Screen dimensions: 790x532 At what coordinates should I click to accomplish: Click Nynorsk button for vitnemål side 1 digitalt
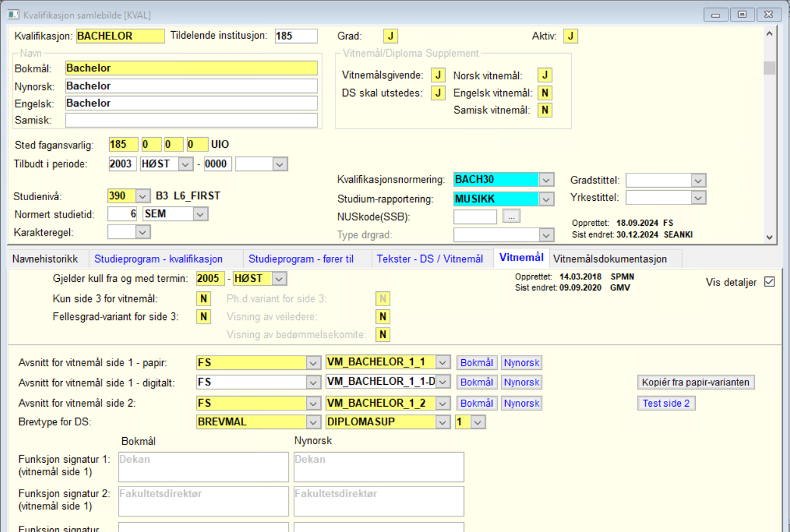522,382
